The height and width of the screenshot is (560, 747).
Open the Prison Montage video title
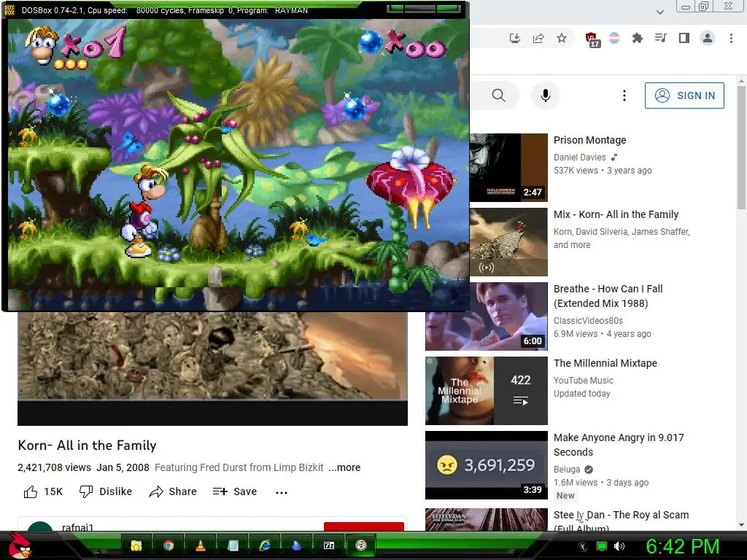(589, 140)
